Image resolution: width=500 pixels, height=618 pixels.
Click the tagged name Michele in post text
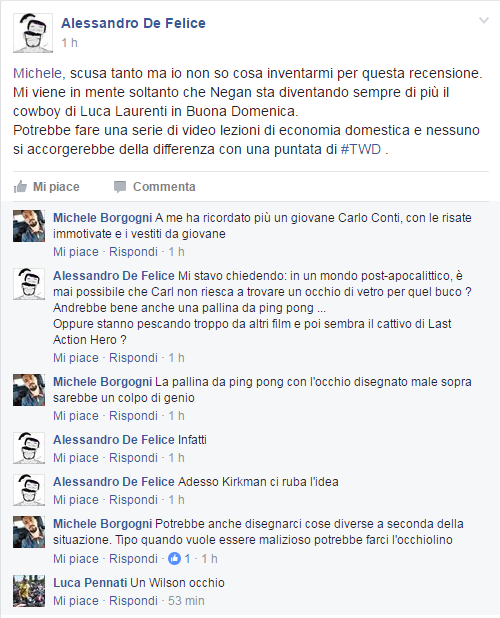pos(37,73)
